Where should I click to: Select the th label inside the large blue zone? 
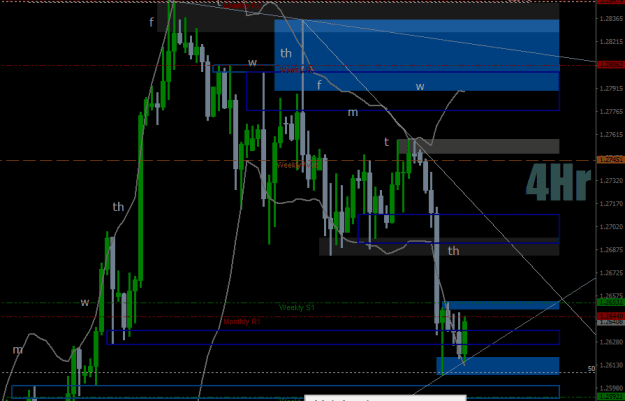(286, 53)
